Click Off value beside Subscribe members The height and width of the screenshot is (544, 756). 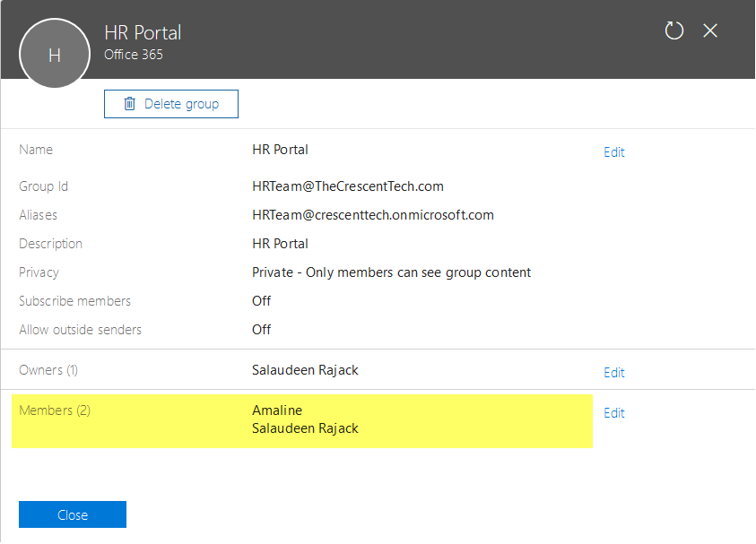[261, 301]
